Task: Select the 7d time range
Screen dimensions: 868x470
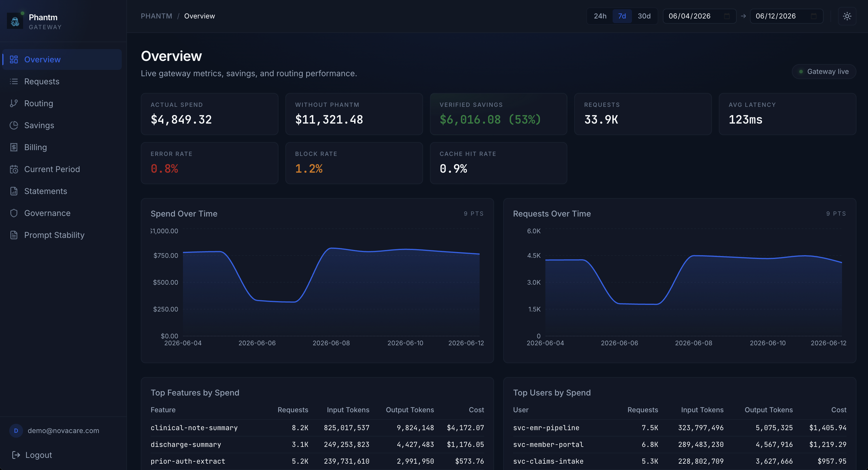Action: click(x=622, y=16)
